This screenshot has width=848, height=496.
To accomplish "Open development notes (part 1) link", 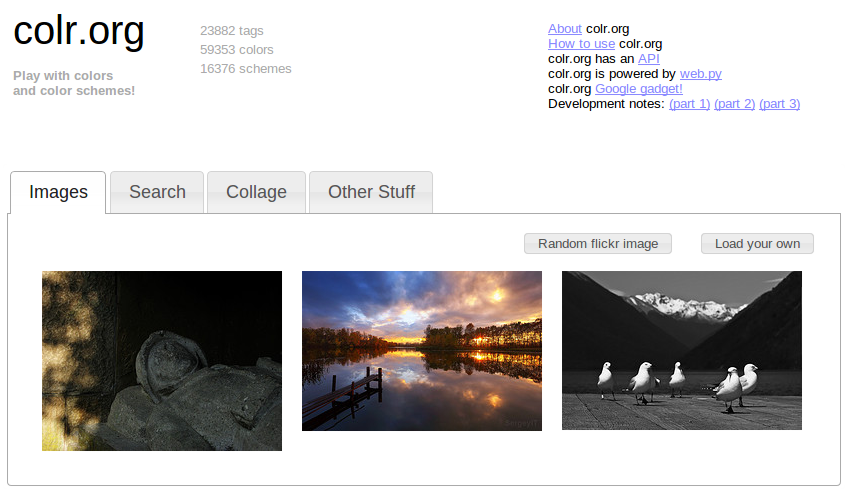I will (689, 104).
